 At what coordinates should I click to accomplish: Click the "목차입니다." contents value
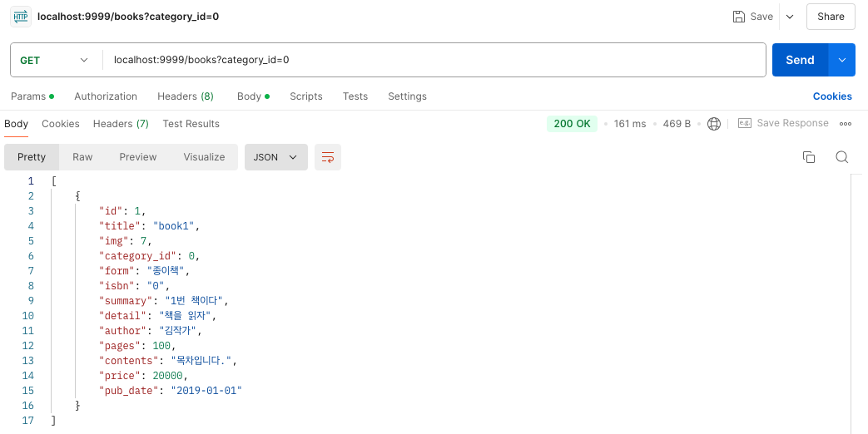point(201,361)
